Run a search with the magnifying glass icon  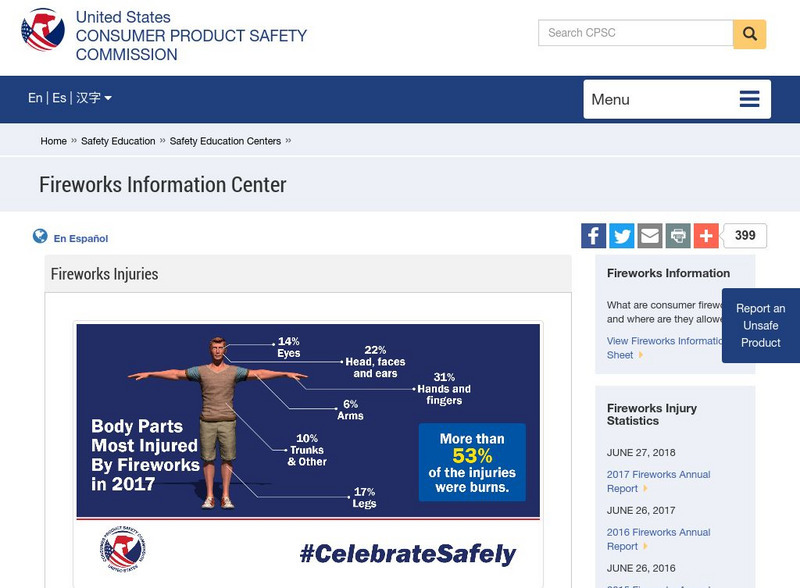(748, 33)
